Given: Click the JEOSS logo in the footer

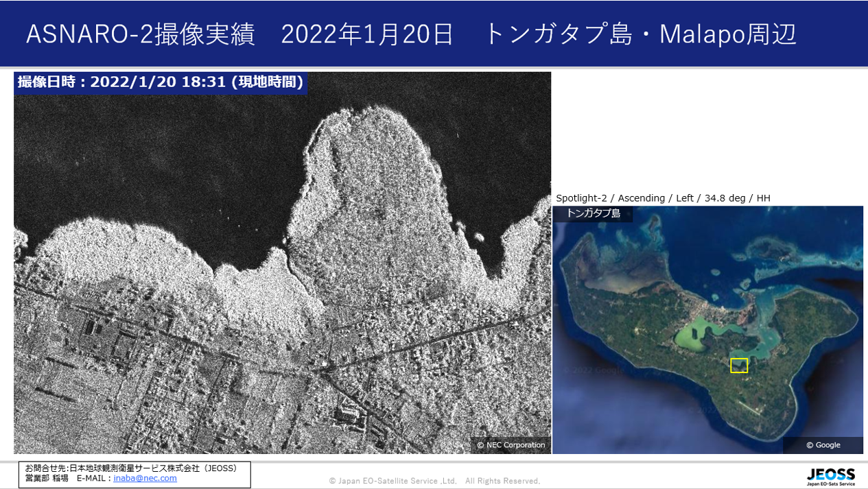Looking at the screenshot, I should click(830, 473).
